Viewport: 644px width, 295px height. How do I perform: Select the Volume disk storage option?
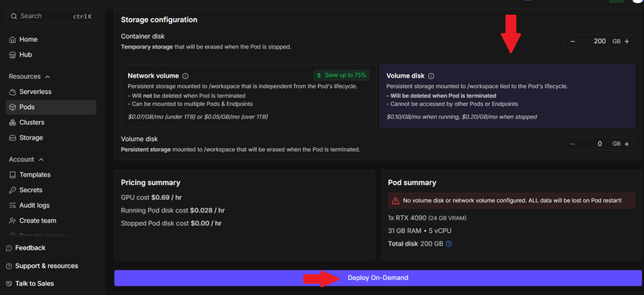(x=507, y=96)
